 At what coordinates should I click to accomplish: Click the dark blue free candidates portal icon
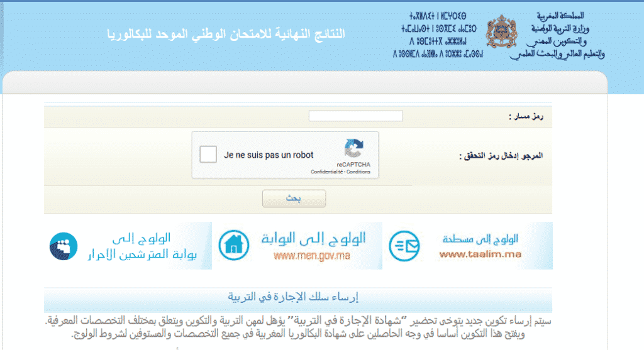click(x=64, y=246)
